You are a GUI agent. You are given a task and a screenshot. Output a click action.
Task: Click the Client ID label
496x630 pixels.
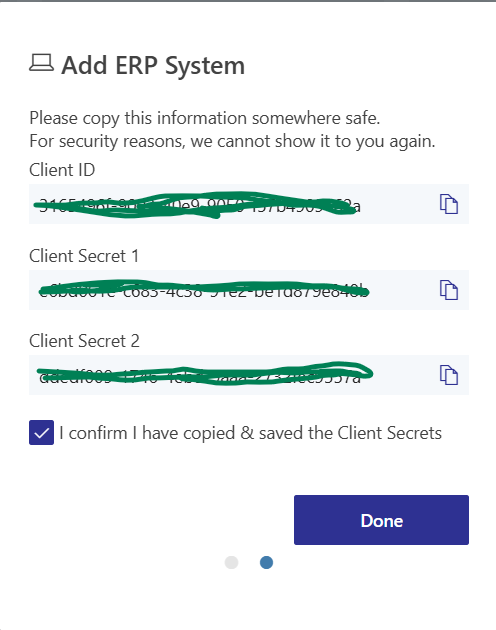pos(62,170)
